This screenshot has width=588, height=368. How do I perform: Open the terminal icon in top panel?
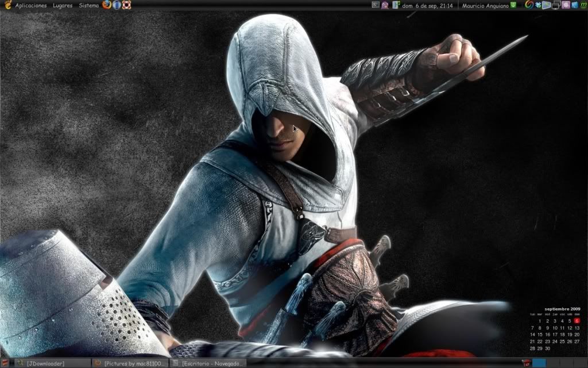tap(376, 5)
